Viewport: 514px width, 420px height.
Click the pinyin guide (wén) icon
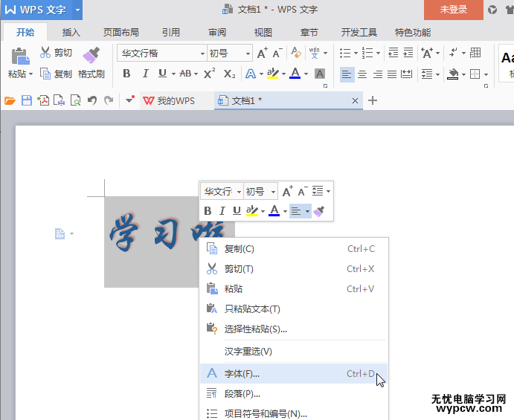pyautogui.click(x=314, y=53)
